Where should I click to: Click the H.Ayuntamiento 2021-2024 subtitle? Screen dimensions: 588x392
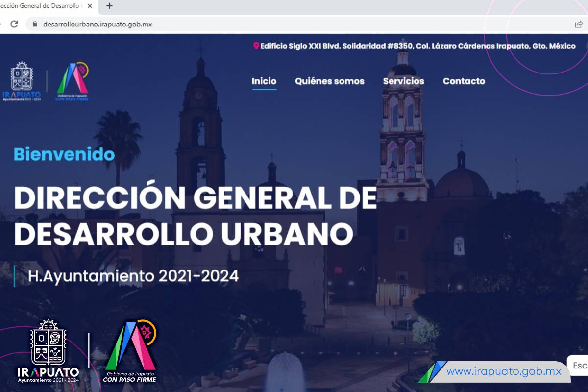click(133, 276)
